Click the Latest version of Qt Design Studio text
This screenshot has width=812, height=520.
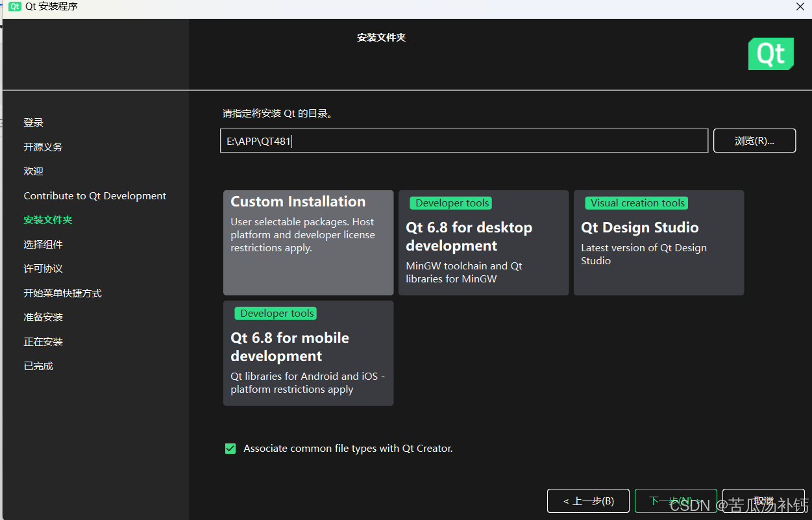tap(644, 254)
